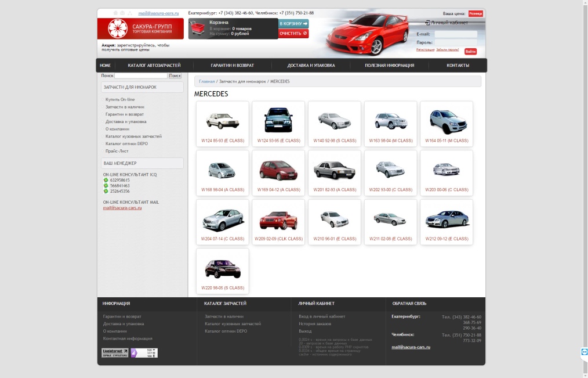This screenshot has width=588, height=378.
Task: Open sidebar Прайс-Лист link
Action: click(x=117, y=151)
